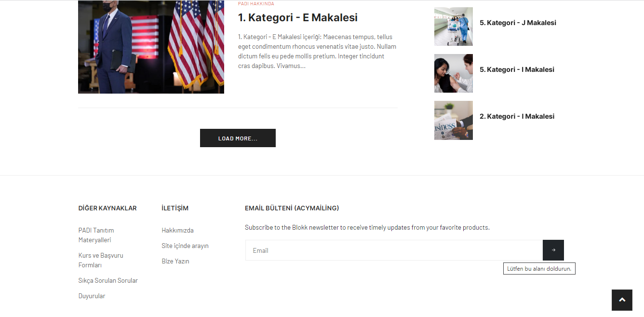Viewport: 644px width, 317px height.
Task: Open PADI Tanıtım Materyalleri link
Action: pyautogui.click(x=96, y=235)
